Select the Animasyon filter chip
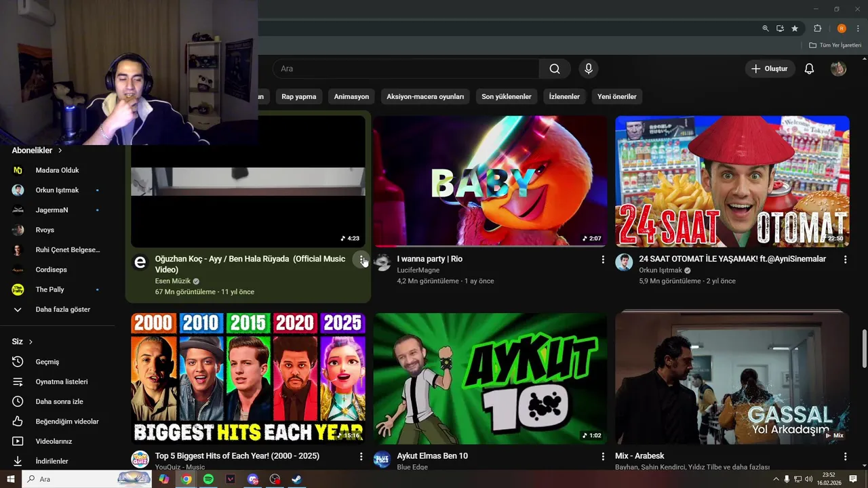 click(x=351, y=97)
